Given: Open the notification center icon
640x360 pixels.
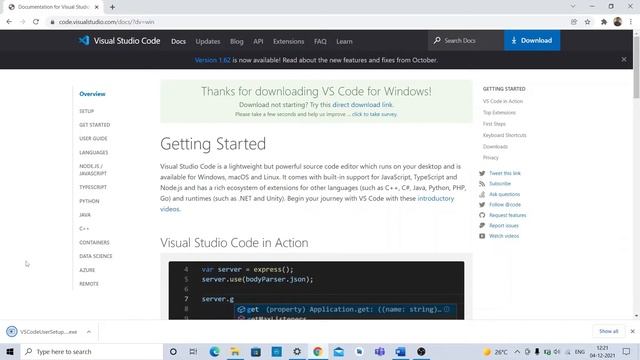Looking at the screenshot, I should pyautogui.click(x=627, y=351).
